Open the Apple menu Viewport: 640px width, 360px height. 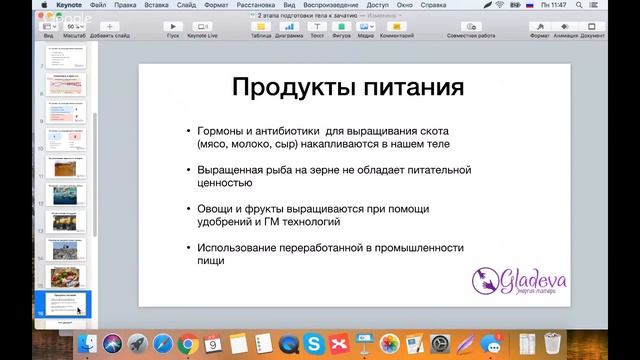44,5
